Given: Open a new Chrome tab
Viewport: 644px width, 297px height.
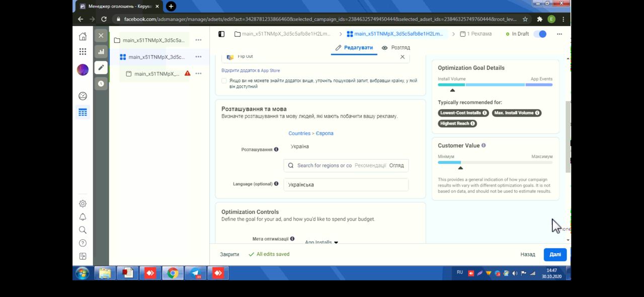Looking at the screenshot, I should point(171,6).
